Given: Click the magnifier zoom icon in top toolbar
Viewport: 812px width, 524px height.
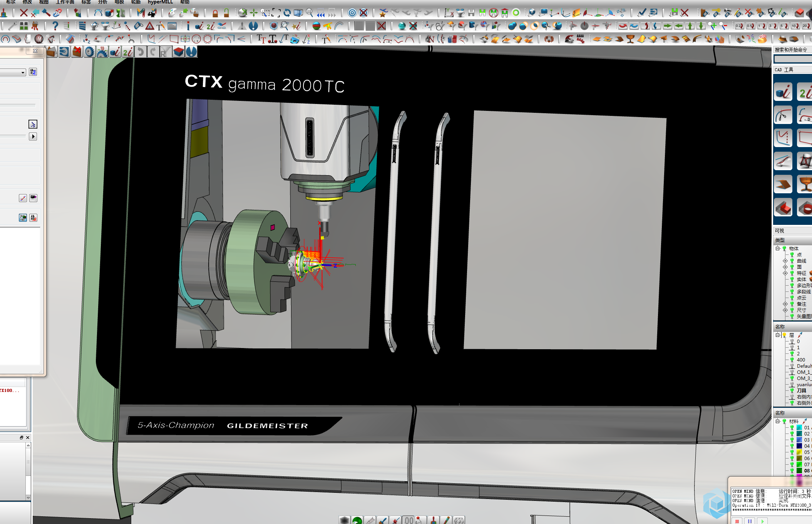Looking at the screenshot, I should coord(310,13).
